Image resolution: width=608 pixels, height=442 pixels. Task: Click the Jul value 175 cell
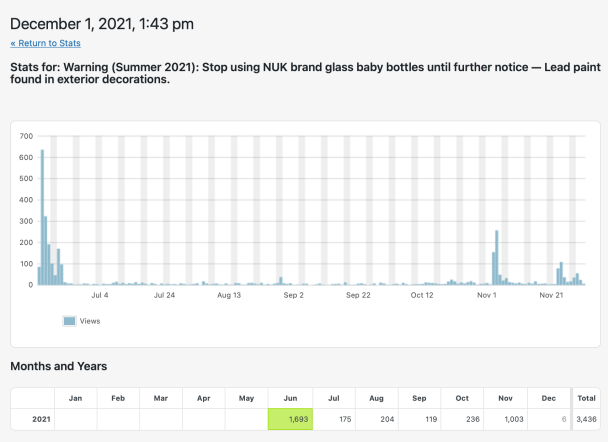pos(334,419)
